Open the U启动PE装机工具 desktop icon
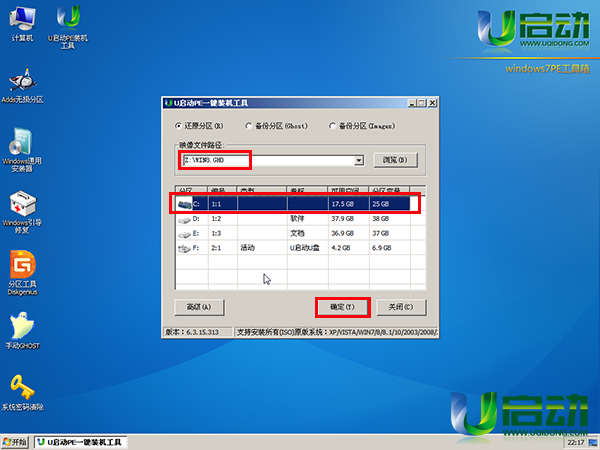 (68, 27)
